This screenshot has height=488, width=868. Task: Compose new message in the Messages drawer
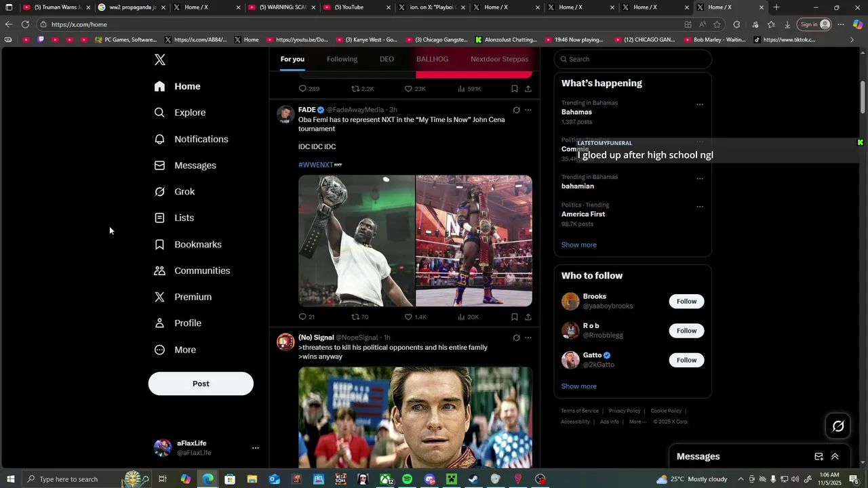pos(818,457)
